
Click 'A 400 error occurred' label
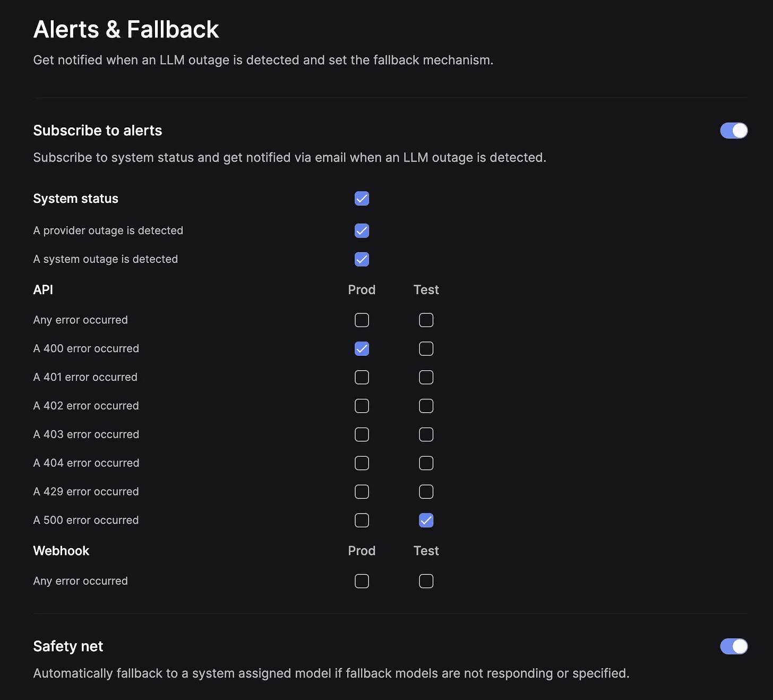[86, 349]
